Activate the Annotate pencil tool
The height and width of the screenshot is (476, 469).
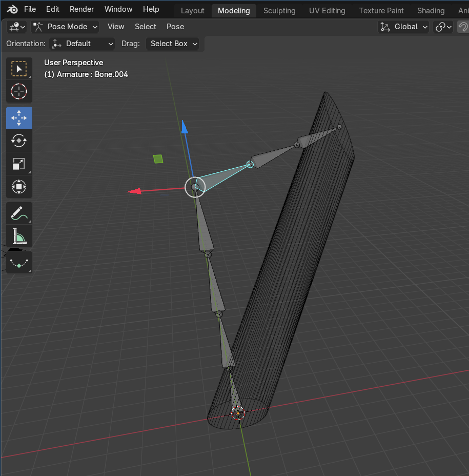coord(19,213)
